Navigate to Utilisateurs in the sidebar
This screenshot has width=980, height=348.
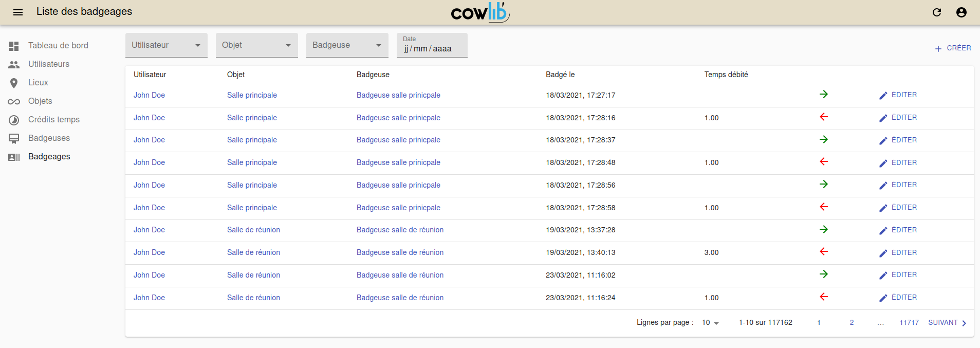click(49, 64)
